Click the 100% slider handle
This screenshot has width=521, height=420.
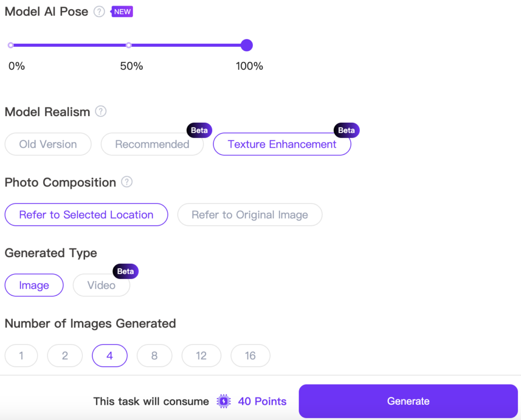(x=247, y=45)
